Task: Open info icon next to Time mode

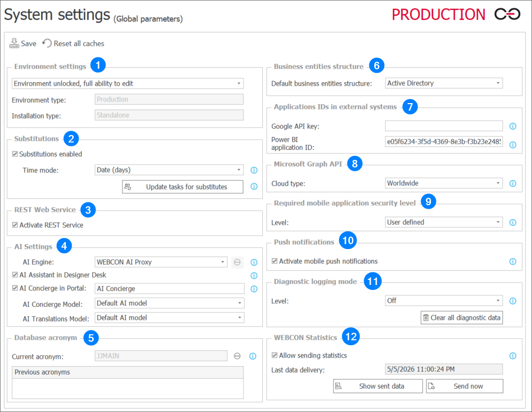Action: [254, 170]
